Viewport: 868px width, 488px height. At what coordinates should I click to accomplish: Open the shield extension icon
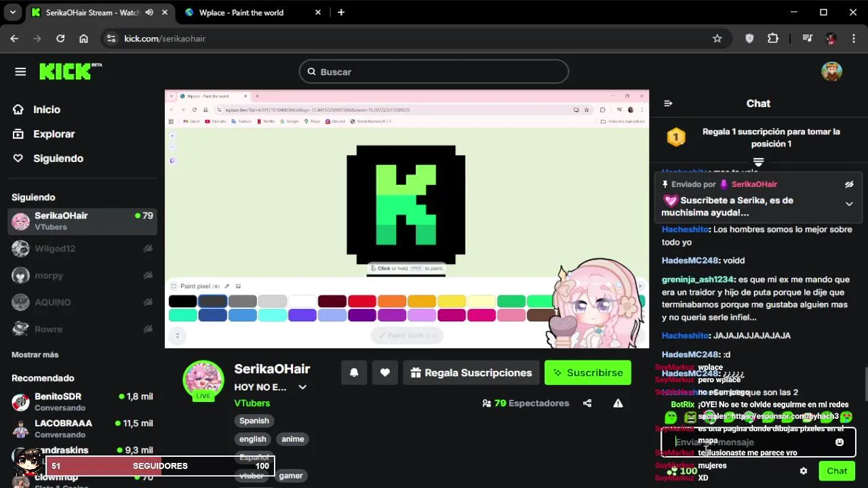coord(749,39)
